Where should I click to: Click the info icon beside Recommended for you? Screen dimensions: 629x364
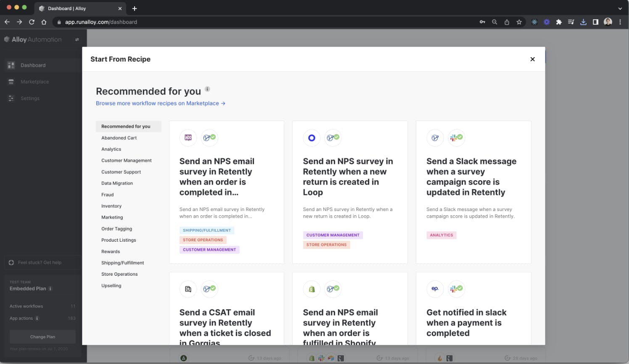click(x=207, y=89)
